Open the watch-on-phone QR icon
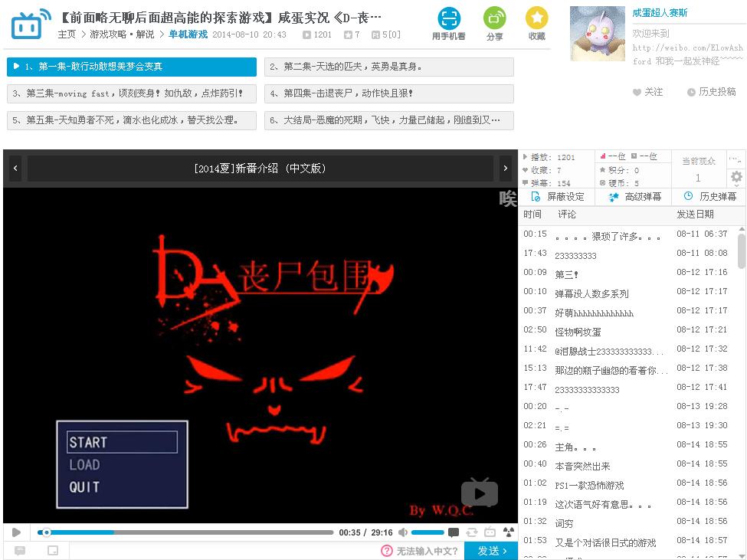The height and width of the screenshot is (560, 747). (448, 18)
